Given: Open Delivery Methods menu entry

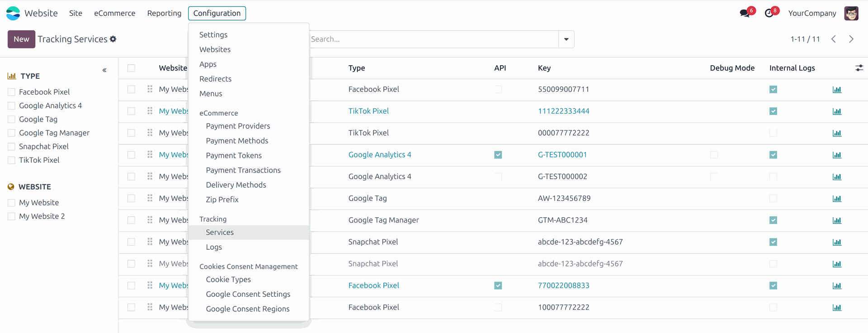Looking at the screenshot, I should (236, 185).
